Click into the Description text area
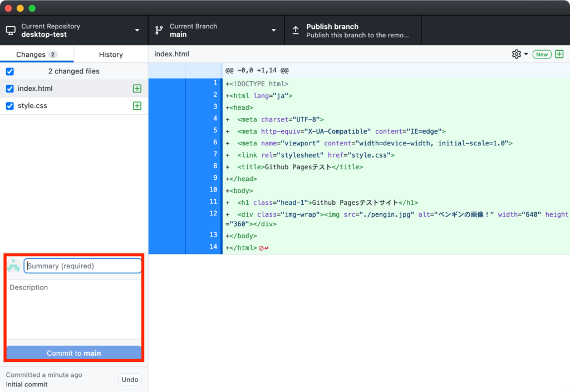The image size is (570, 392). click(74, 309)
